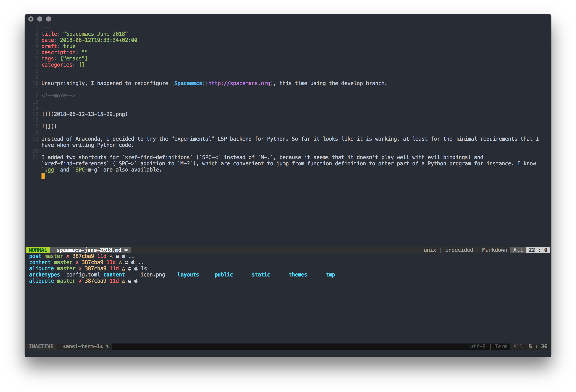Click the modified asterisk after spaemacs-june-2018.md
Image resolution: width=576 pixels, height=392 pixels.
pos(126,250)
